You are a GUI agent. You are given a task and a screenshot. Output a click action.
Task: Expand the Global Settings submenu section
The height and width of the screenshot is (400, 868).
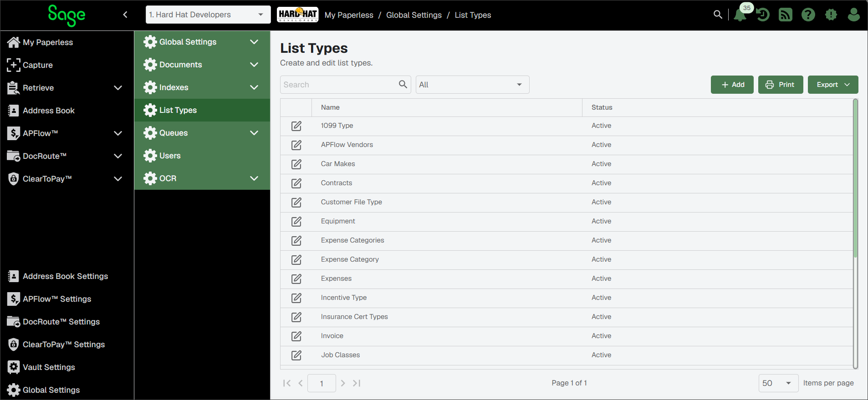tap(254, 42)
